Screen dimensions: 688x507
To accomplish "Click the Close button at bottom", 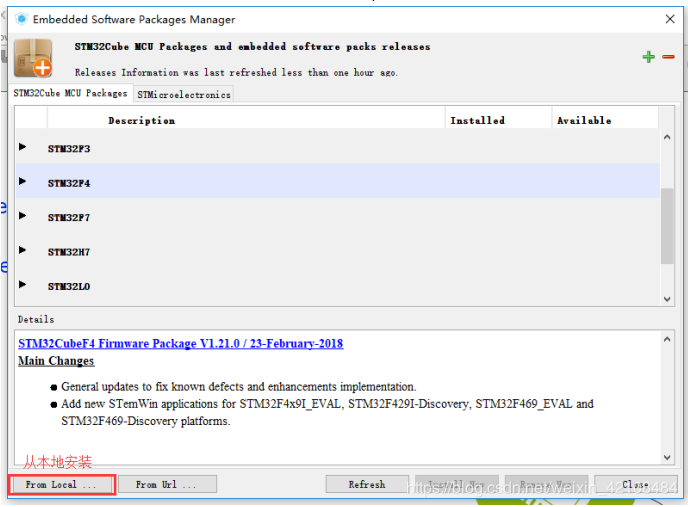I will click(635, 485).
